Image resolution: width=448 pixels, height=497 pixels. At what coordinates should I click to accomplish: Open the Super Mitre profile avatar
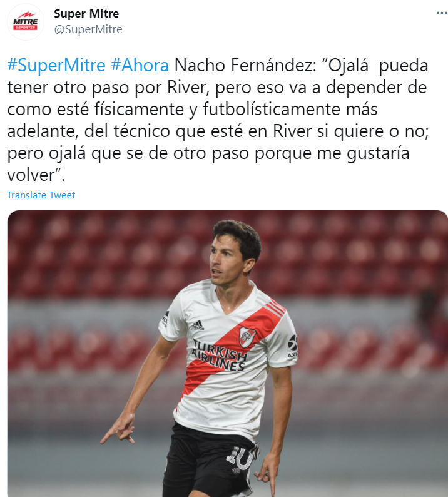[x=26, y=22]
